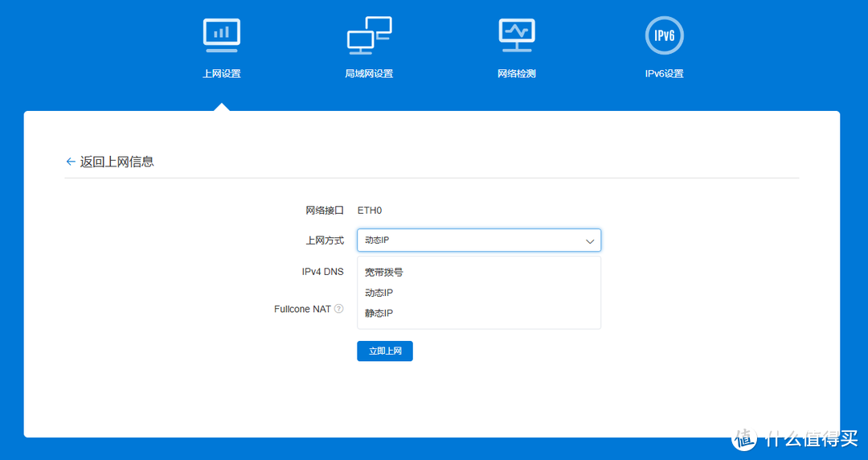Click the ETH0 network interface value
This screenshot has width=868, height=460.
[x=370, y=211]
